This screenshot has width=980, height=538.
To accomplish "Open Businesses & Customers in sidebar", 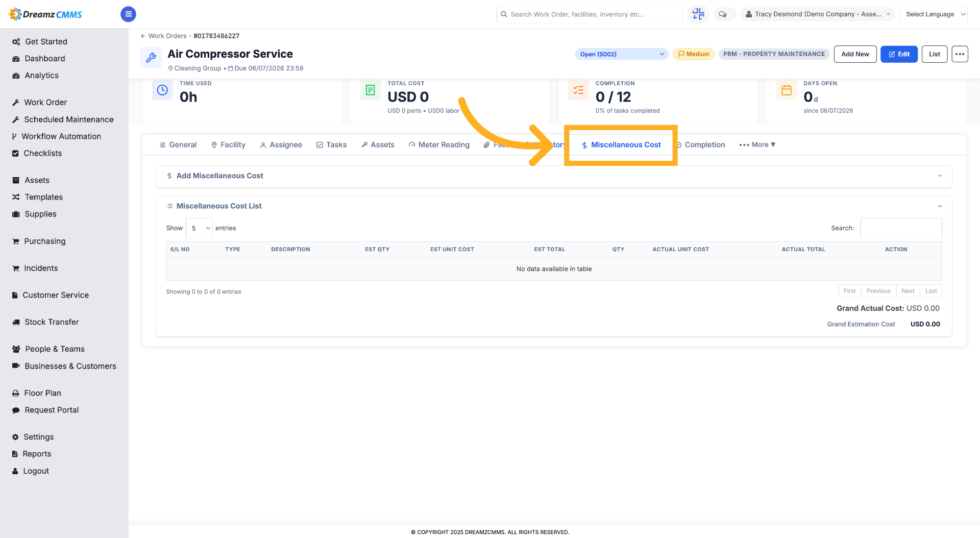I will coord(70,366).
